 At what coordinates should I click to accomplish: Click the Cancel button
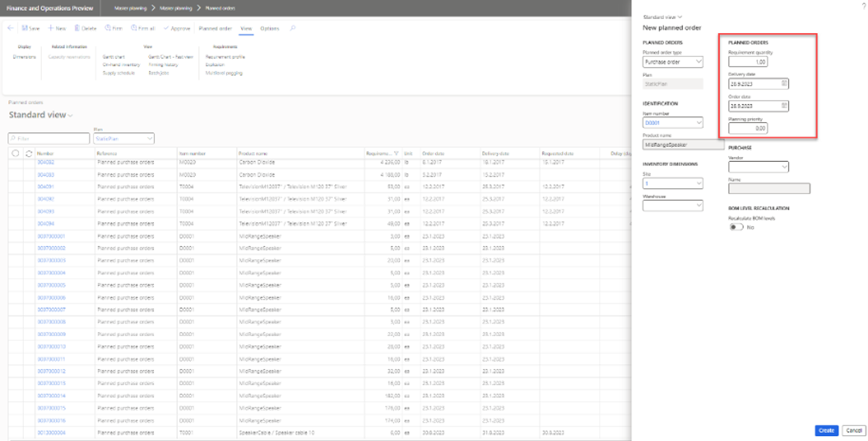853,430
